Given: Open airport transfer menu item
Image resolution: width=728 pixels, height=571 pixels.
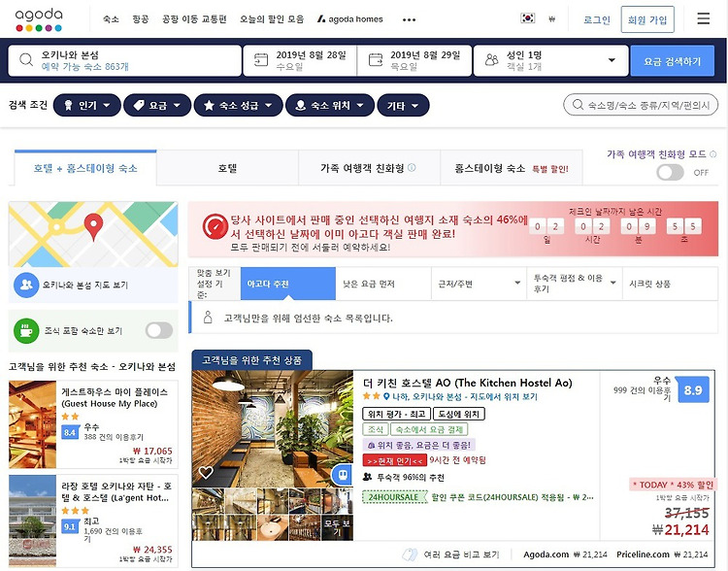Looking at the screenshot, I should (x=194, y=19).
